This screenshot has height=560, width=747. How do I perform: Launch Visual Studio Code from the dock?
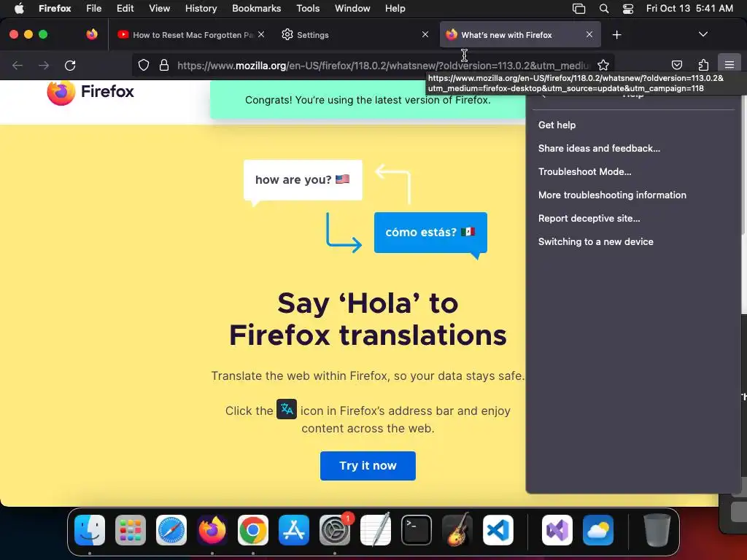[x=498, y=530]
